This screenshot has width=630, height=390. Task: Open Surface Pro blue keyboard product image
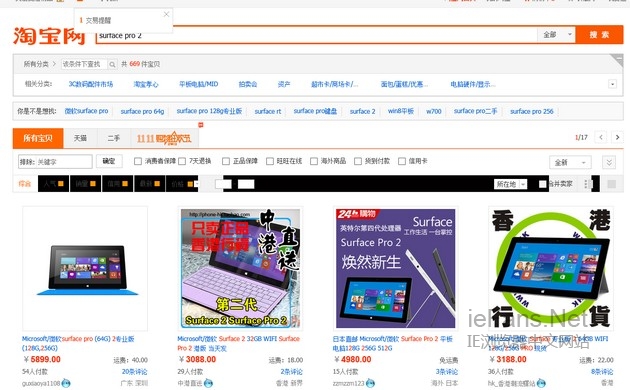coord(85,268)
